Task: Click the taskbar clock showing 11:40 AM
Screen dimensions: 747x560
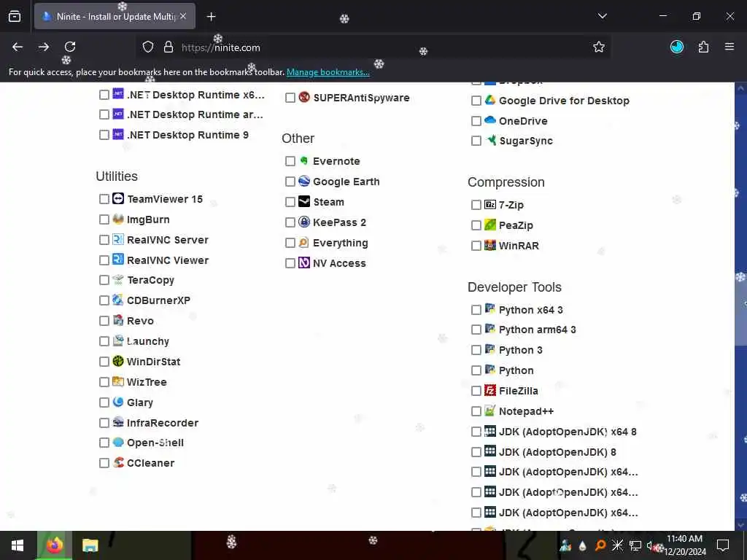Action: pos(685,545)
